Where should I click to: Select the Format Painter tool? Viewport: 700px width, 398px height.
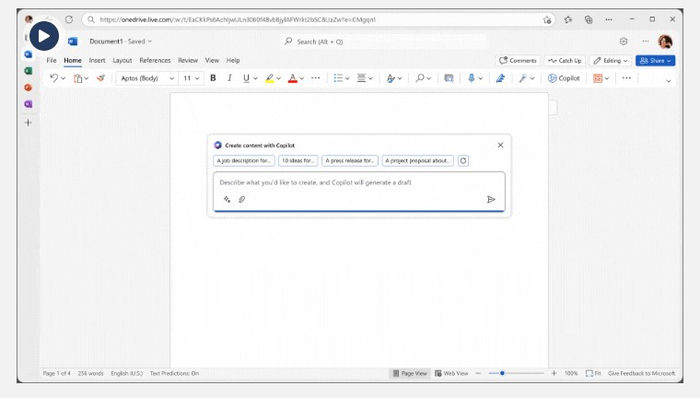click(101, 78)
